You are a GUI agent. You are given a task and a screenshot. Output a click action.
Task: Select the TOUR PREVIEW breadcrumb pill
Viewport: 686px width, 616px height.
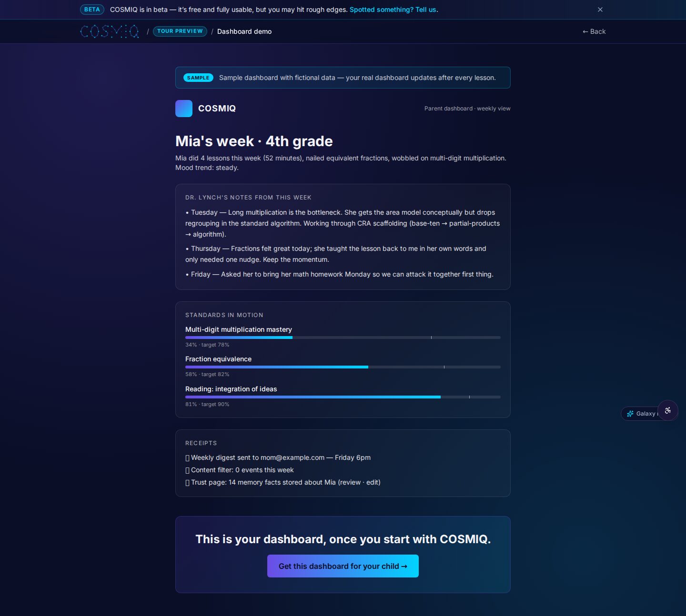pos(180,31)
